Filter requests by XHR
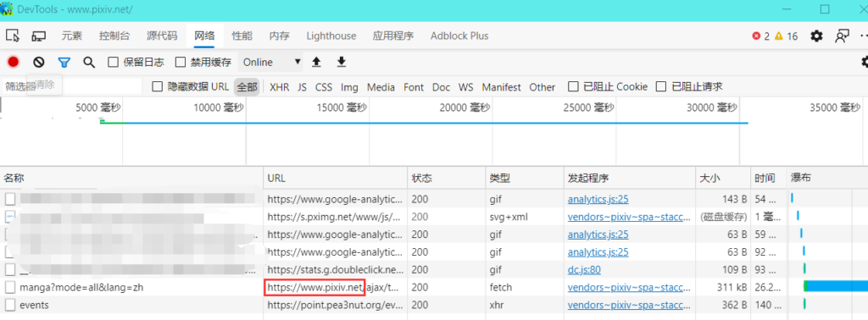Screen dimensions: 868x320 pos(280,86)
